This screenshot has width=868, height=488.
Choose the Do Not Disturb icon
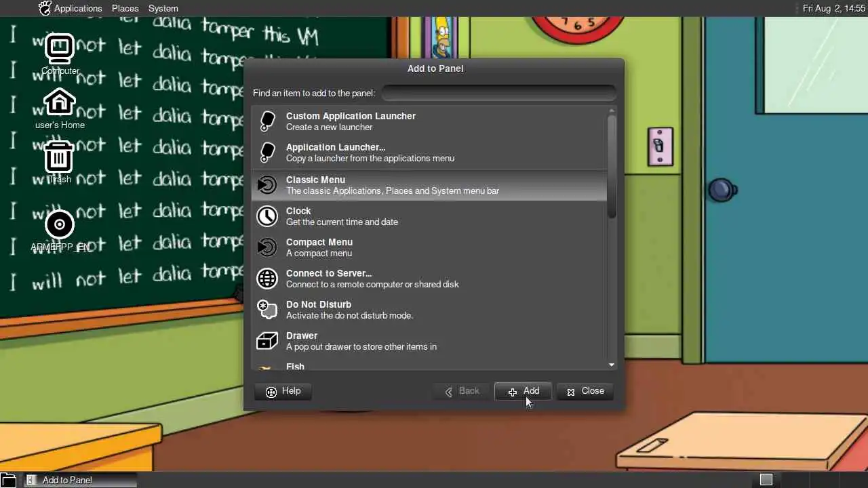267,309
